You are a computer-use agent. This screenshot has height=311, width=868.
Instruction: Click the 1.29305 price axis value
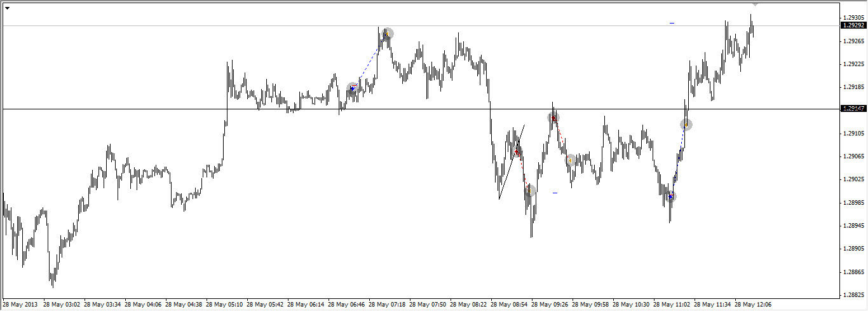pyautogui.click(x=853, y=17)
